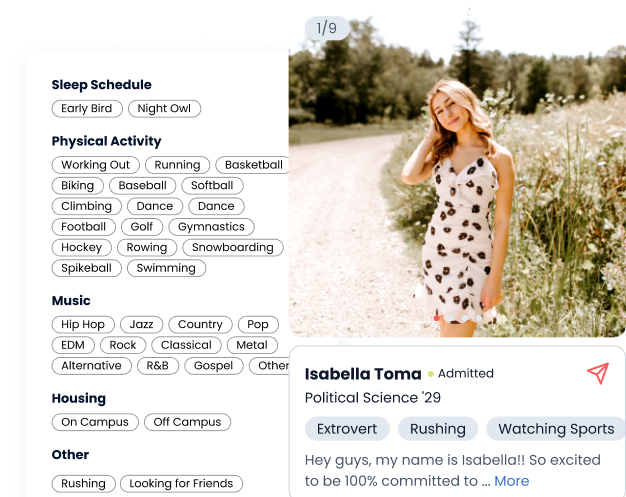Choose the Football chip
Viewport: 626px width, 497px height.
[84, 227]
